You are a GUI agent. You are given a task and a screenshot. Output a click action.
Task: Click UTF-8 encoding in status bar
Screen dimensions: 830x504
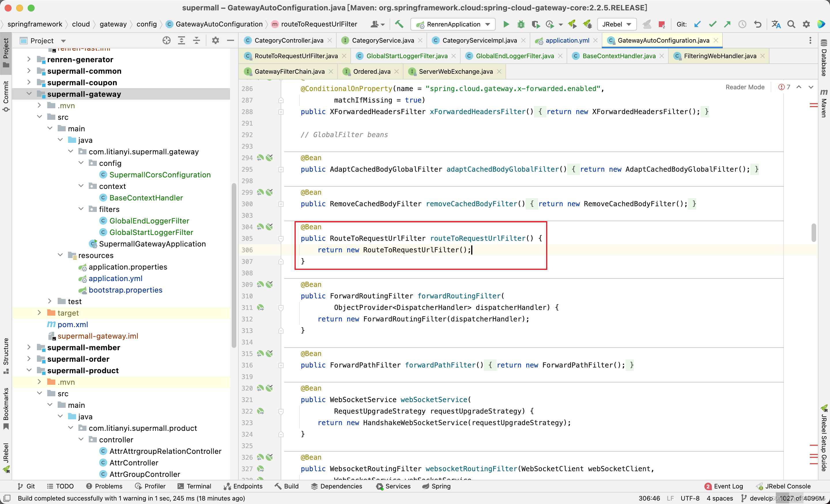(690, 498)
